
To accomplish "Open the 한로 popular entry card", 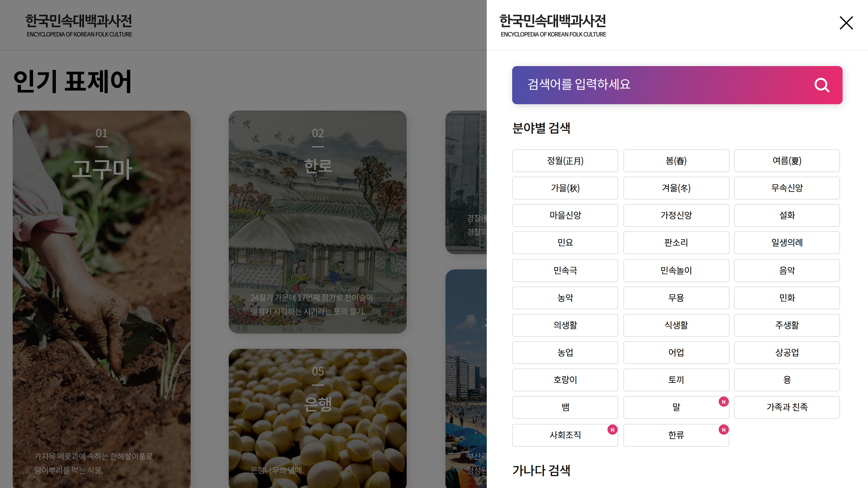I will 317,222.
